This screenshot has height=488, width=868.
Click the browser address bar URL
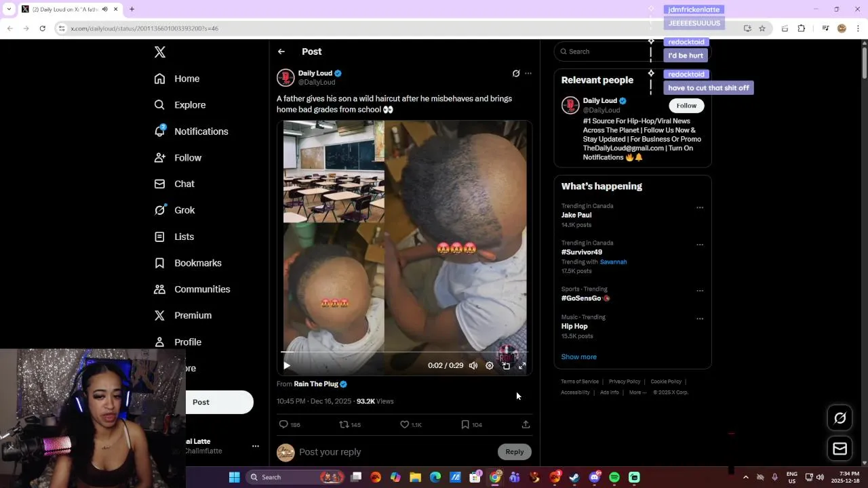coord(144,28)
